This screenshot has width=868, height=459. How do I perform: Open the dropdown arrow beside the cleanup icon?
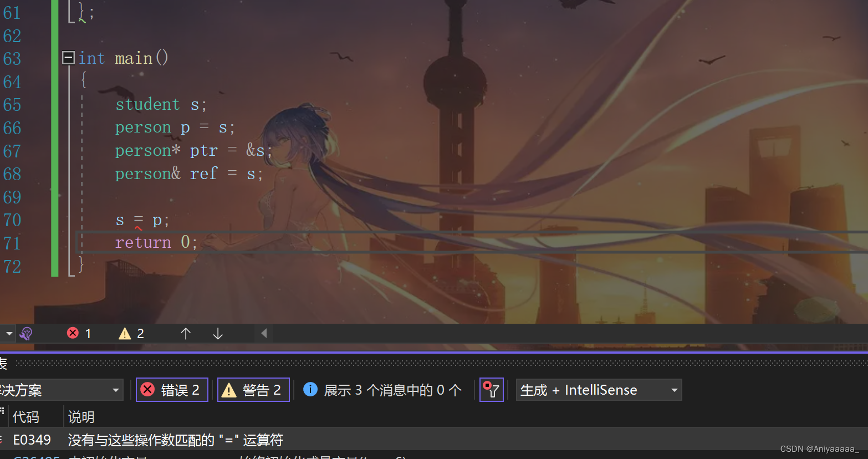click(9, 333)
